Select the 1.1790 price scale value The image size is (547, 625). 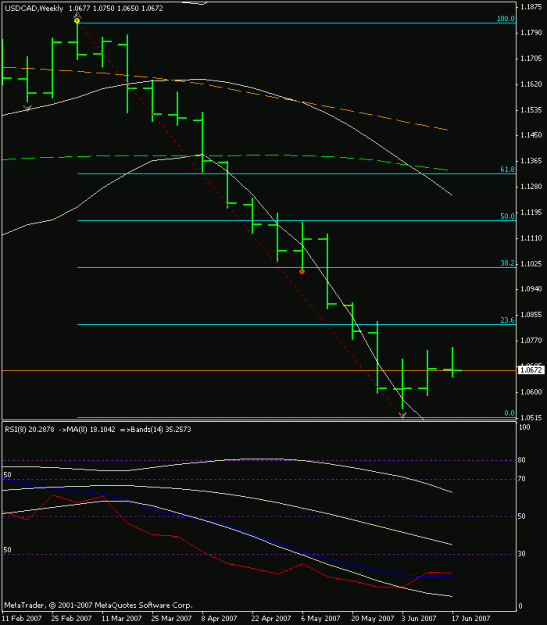pos(531,32)
